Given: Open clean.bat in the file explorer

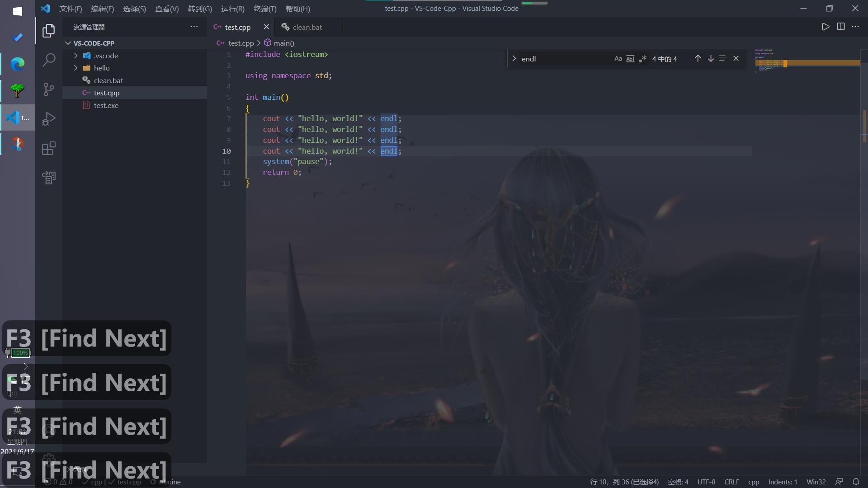Looking at the screenshot, I should (135, 80).
